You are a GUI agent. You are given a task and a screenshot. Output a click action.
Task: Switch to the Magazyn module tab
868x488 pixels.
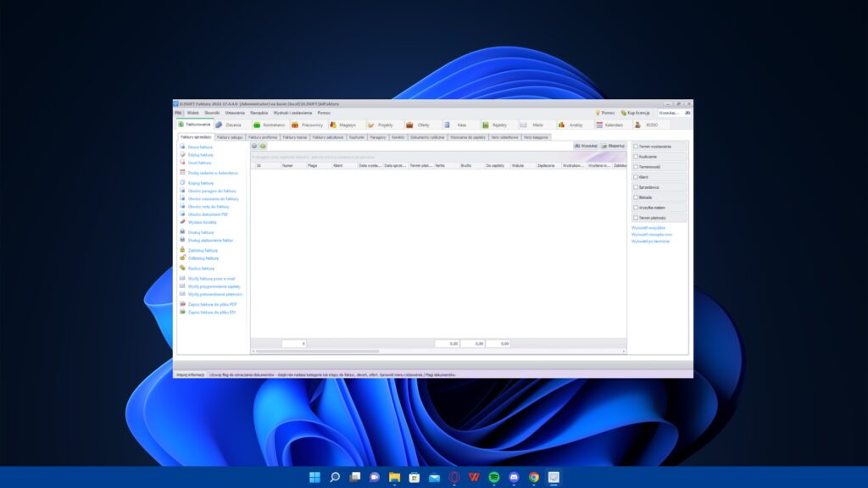coord(343,125)
